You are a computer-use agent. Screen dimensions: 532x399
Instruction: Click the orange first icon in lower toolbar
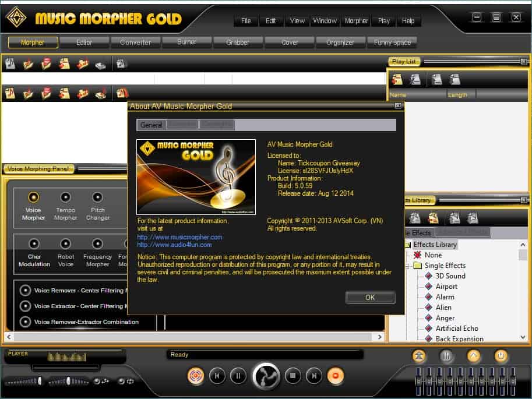10,93
